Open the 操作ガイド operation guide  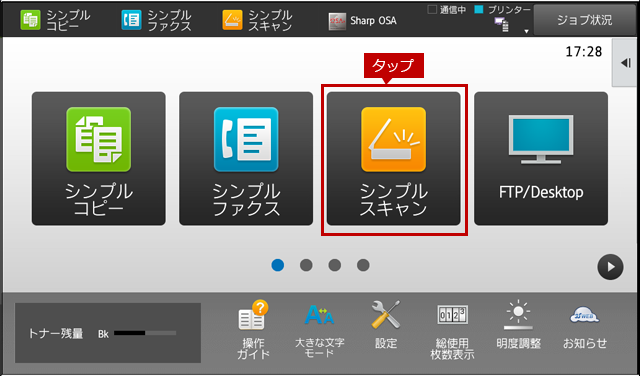click(x=253, y=329)
